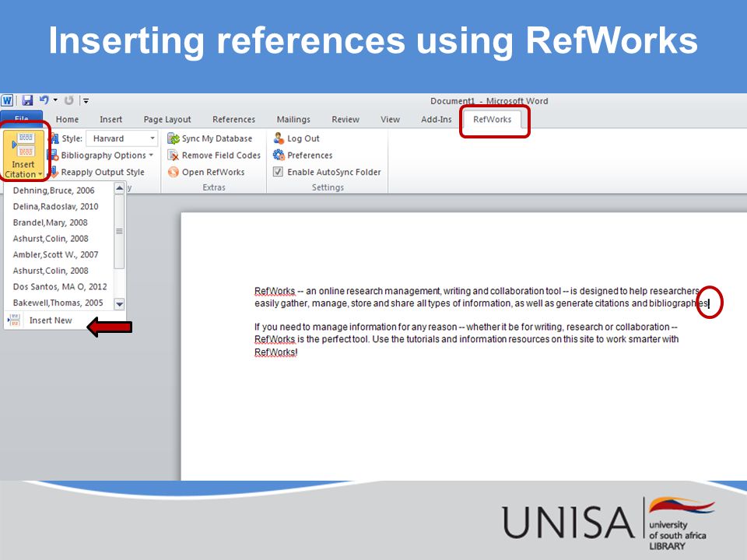This screenshot has height=560, width=747.
Task: Click the Bibliography Options icon
Action: coord(52,156)
